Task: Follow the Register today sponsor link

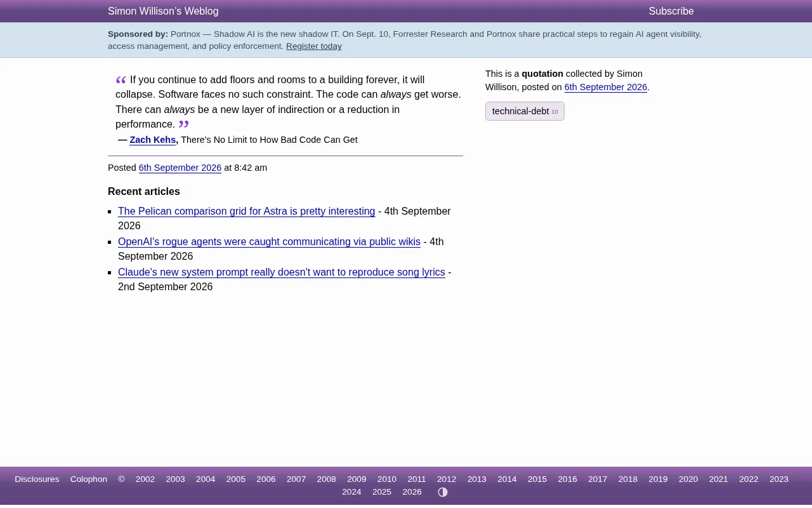Action: coord(314,46)
